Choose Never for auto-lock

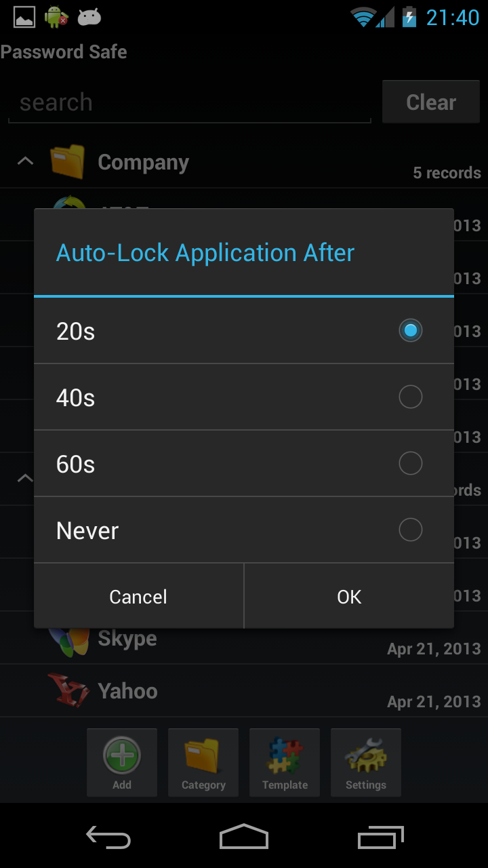click(244, 530)
